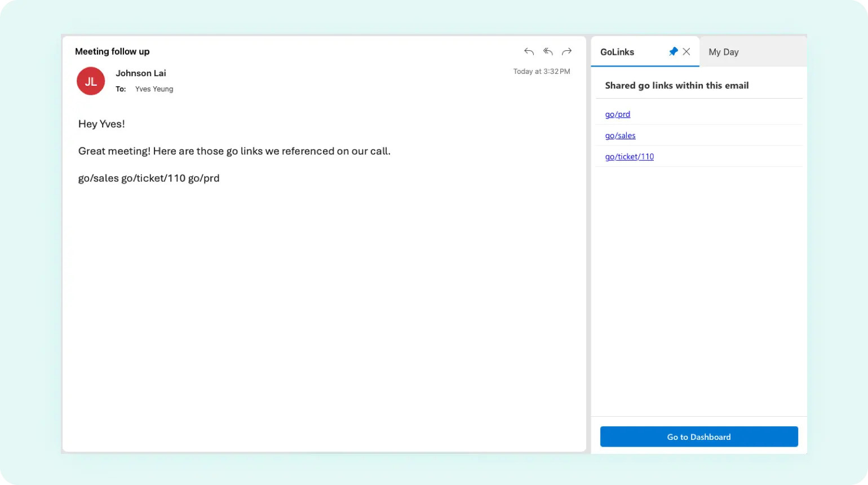Image resolution: width=868 pixels, height=485 pixels.
Task: Click the Shared go links within this email heading
Action: [x=676, y=85]
